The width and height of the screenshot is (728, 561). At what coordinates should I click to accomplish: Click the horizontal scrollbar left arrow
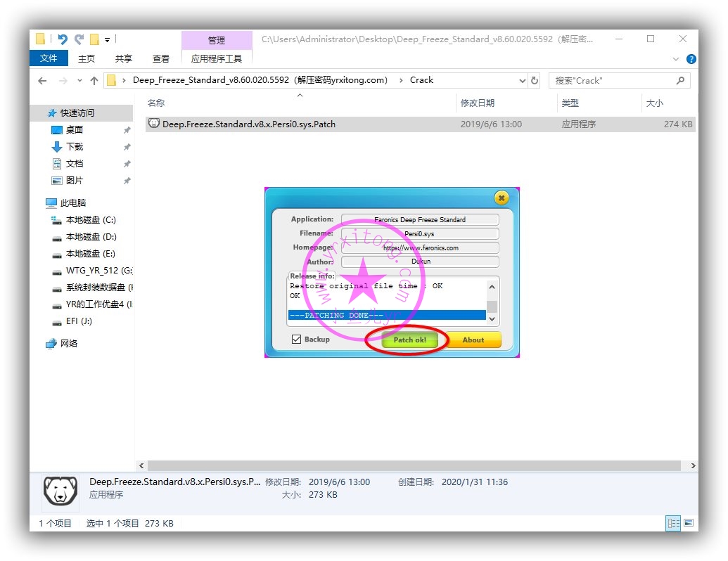pos(141,465)
